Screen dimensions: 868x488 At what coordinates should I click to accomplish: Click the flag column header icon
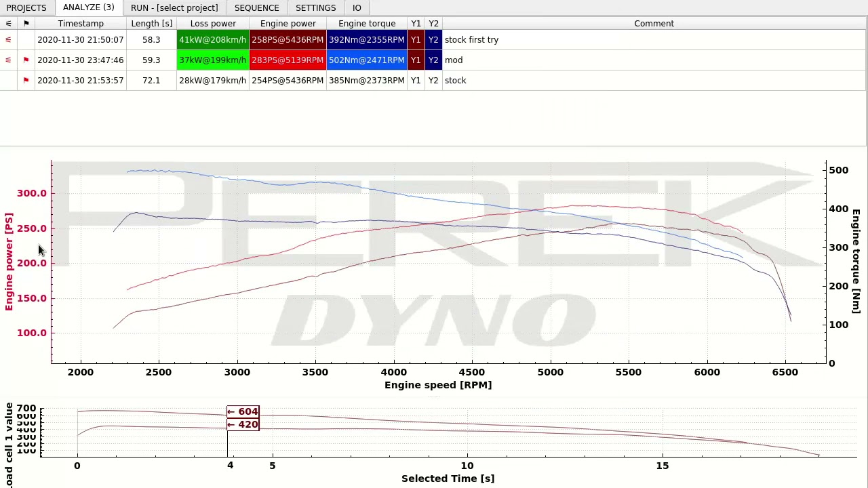(26, 23)
